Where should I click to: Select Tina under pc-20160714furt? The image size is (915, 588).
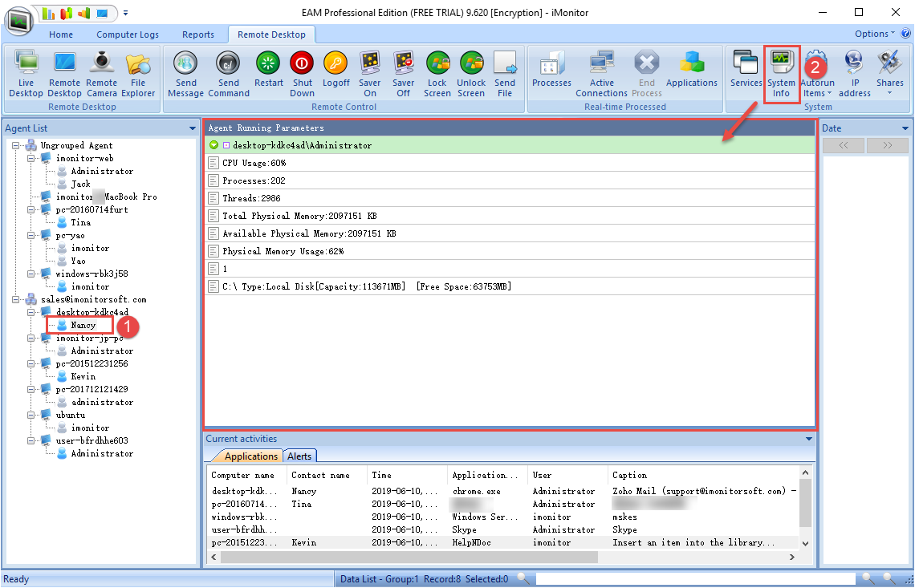80,222
